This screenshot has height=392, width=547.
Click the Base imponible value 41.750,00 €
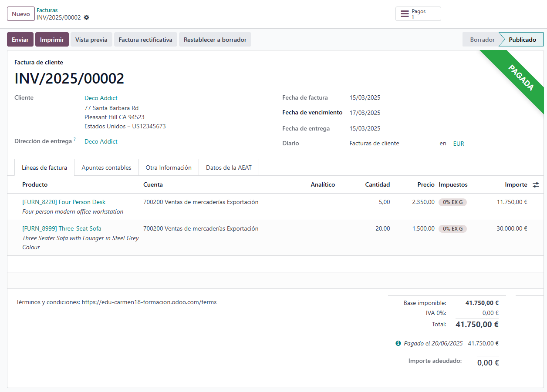point(482,303)
